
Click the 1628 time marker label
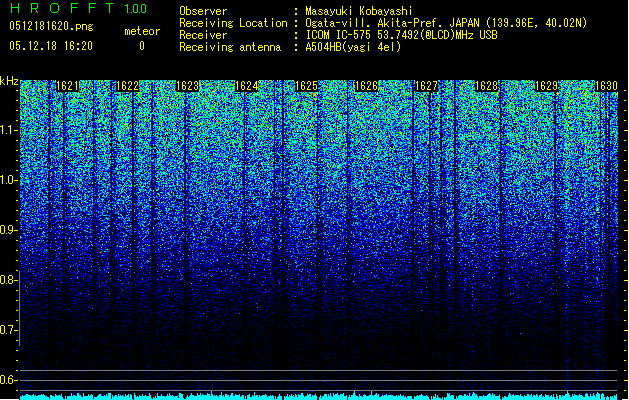click(487, 86)
